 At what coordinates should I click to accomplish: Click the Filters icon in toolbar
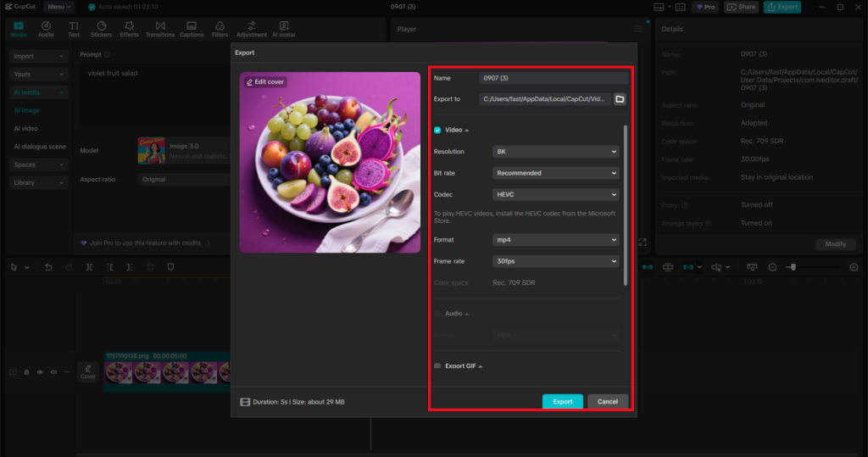click(x=220, y=30)
